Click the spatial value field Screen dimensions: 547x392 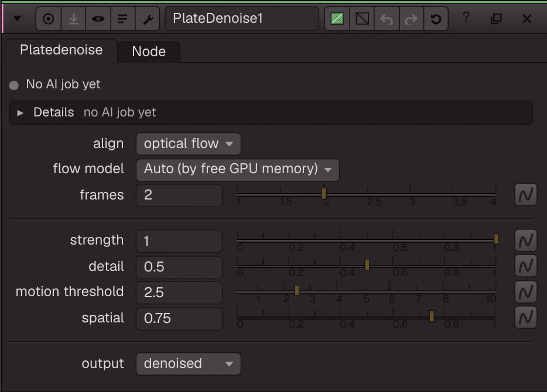(x=179, y=319)
